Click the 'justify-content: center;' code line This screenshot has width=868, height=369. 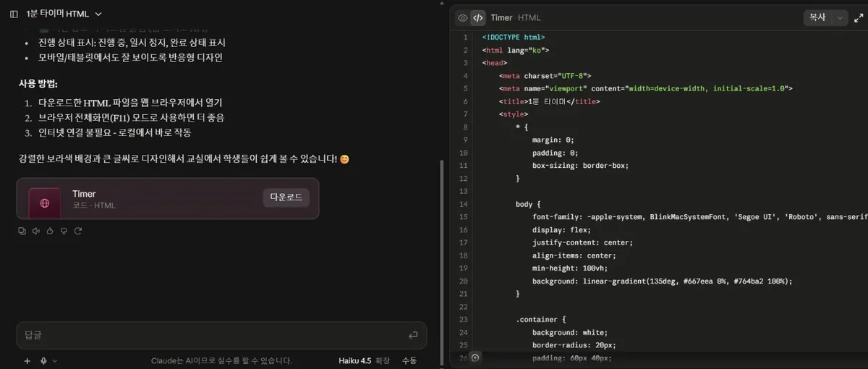[x=582, y=242]
